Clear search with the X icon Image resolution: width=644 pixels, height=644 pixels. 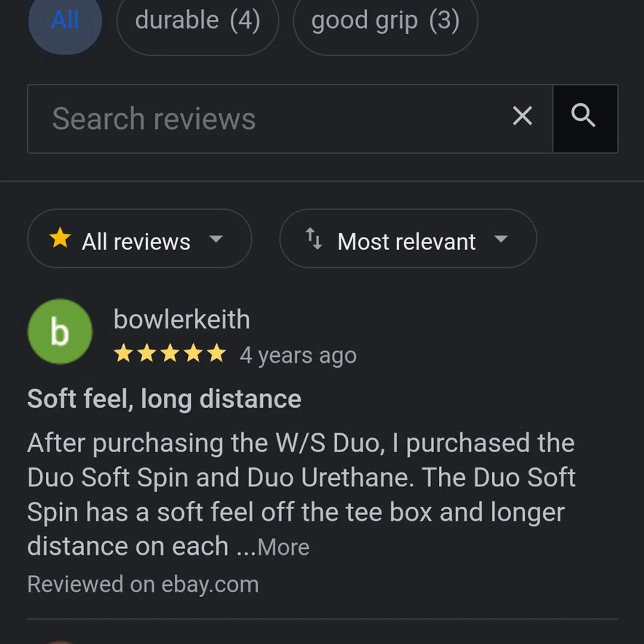point(522,116)
